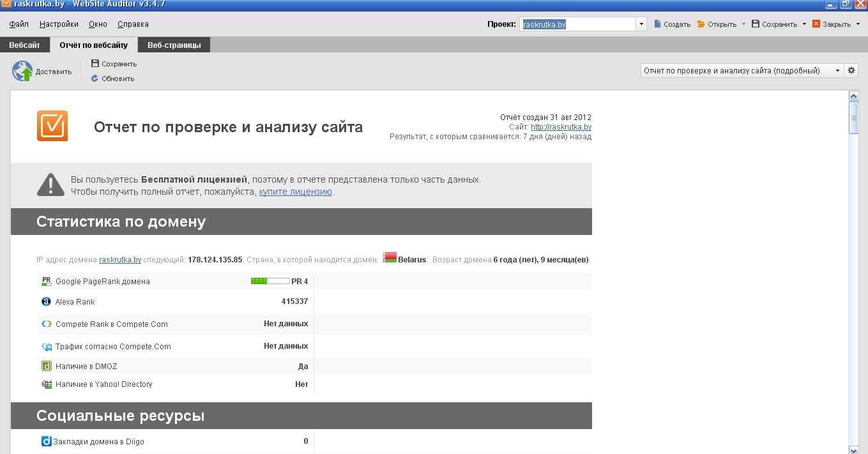This screenshot has height=454, width=868.
Task: Click the Google PageRank PR icon
Action: click(x=46, y=281)
